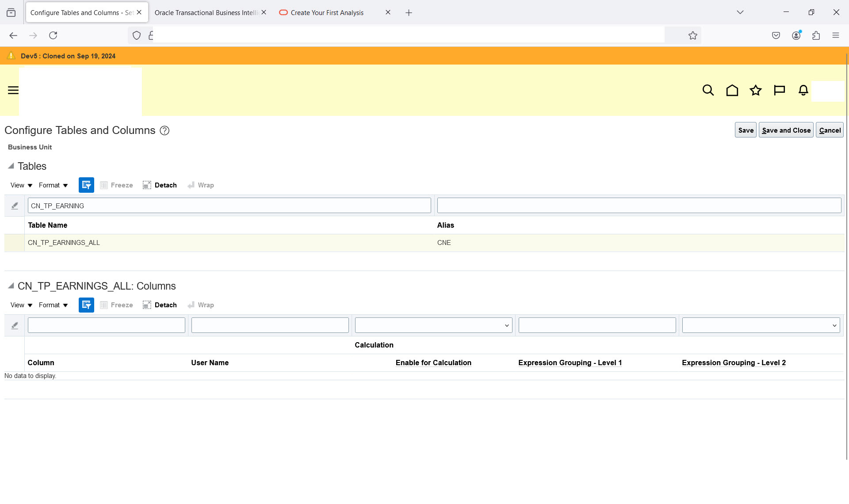Screen dimensions: 849x504
Task: Toggle Query By Example in Columns section
Action: (x=86, y=305)
